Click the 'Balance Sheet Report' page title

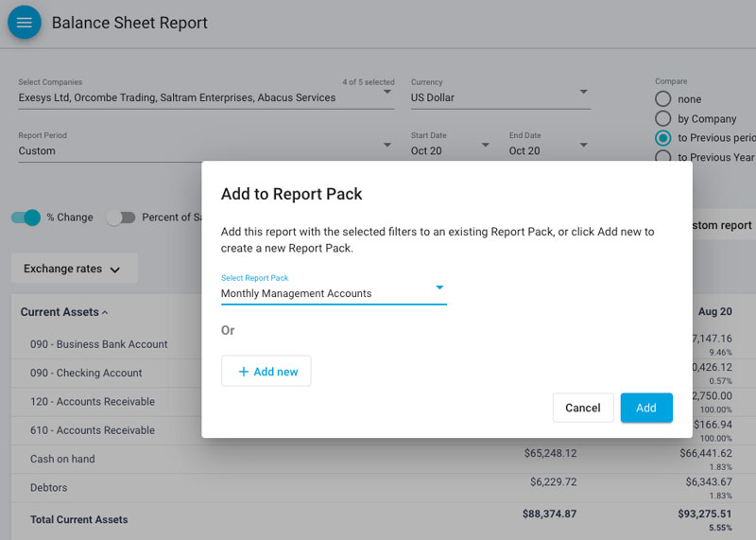pos(129,23)
